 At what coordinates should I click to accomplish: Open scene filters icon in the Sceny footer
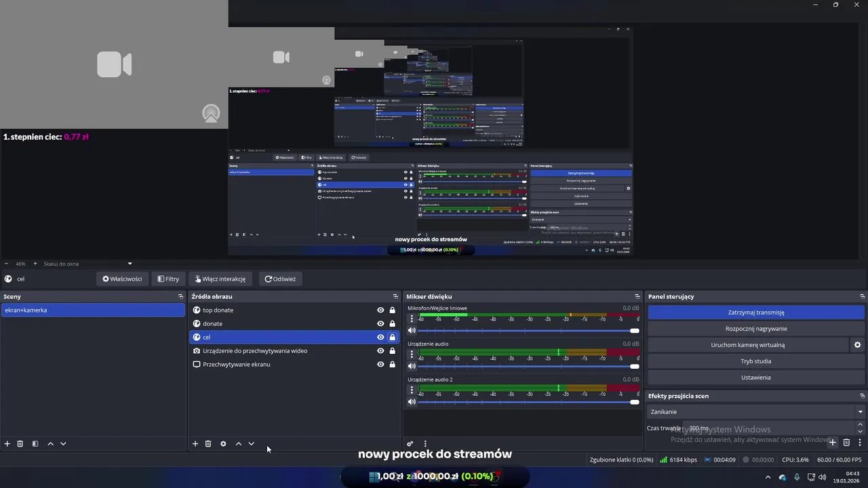pyautogui.click(x=35, y=444)
